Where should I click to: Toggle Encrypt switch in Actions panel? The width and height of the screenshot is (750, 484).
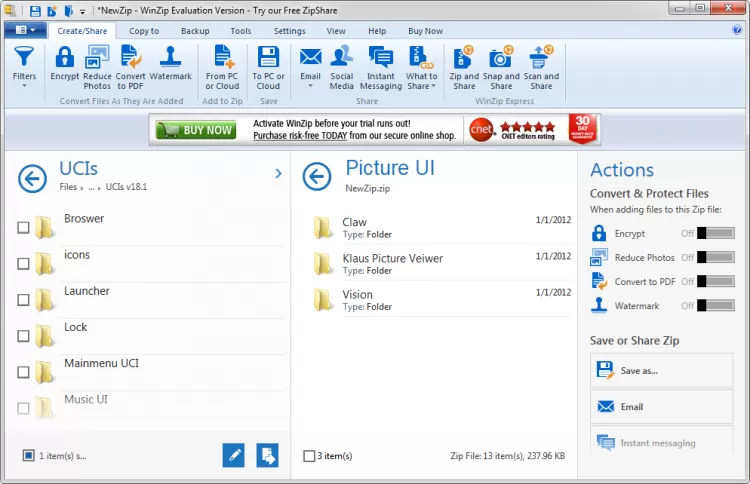pyautogui.click(x=716, y=233)
